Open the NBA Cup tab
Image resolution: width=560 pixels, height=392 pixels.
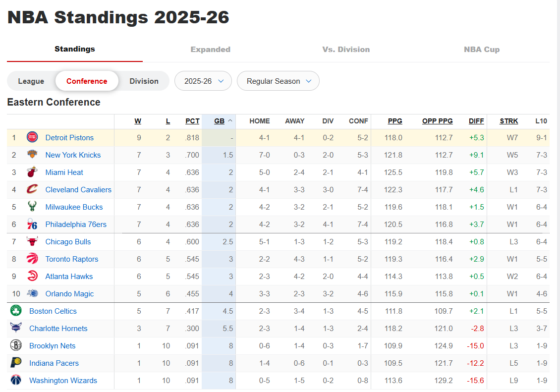click(482, 49)
